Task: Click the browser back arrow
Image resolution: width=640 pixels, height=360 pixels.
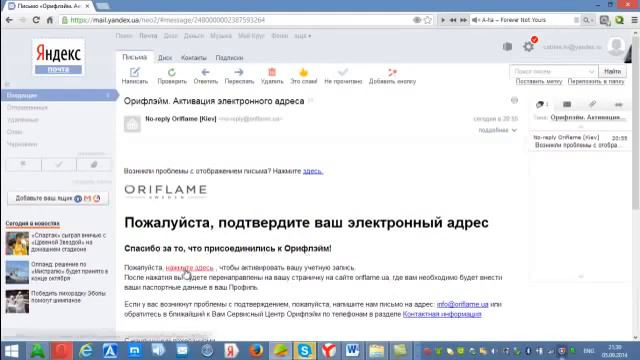Action: [9, 20]
